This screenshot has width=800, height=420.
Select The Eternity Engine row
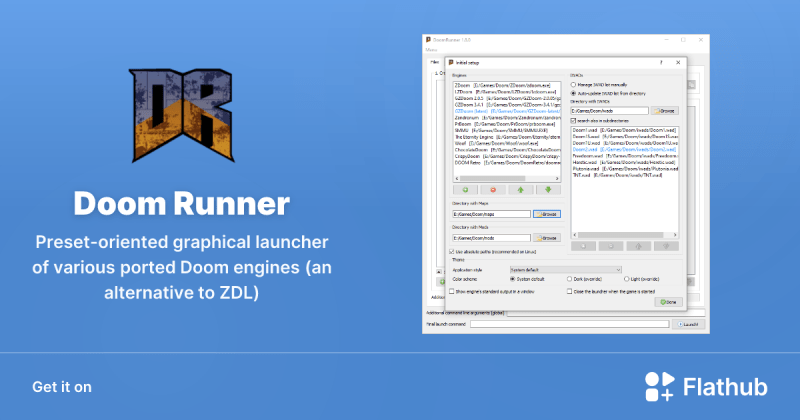507,137
